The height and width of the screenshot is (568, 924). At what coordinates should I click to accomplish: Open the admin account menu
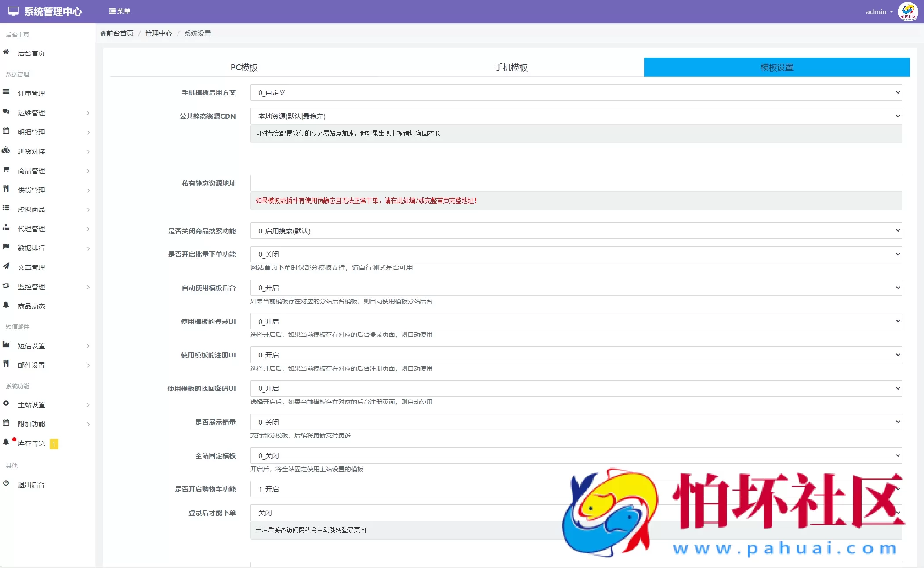coord(878,11)
